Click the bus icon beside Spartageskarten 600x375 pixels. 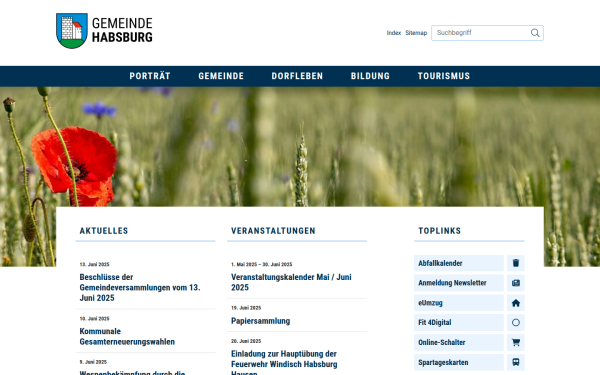(x=515, y=362)
